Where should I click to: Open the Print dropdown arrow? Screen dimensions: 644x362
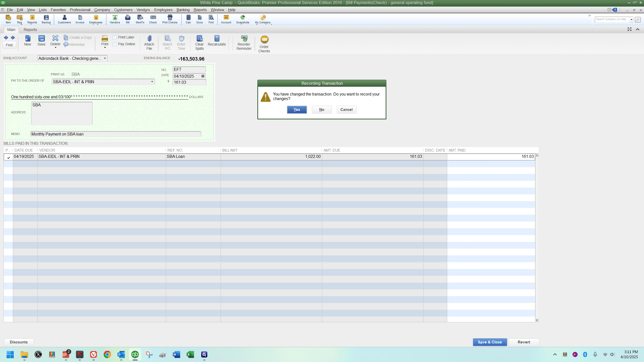[x=105, y=48]
